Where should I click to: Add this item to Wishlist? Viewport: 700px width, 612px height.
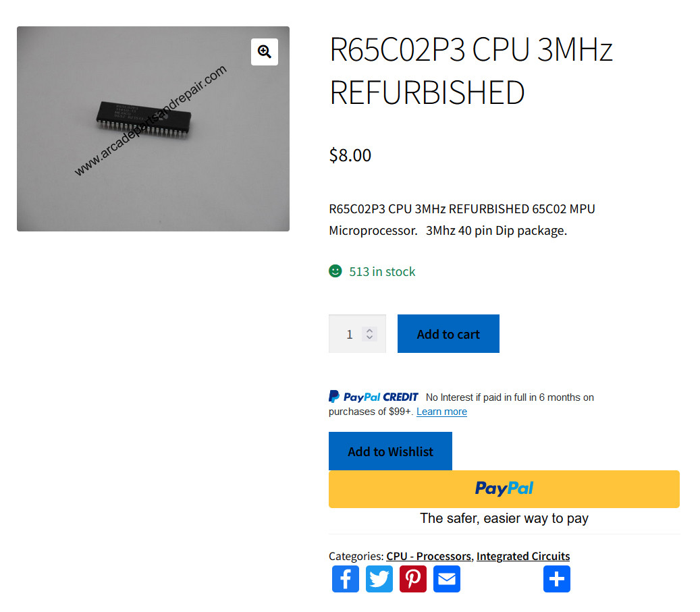(x=390, y=451)
